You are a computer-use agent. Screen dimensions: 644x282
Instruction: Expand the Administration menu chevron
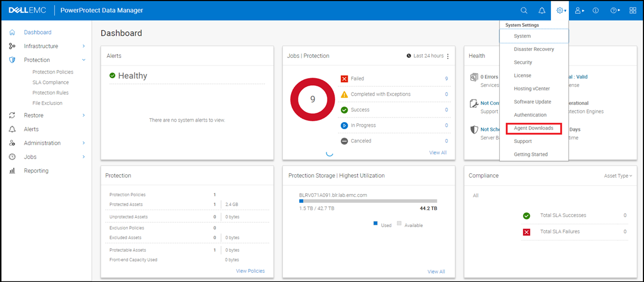click(83, 143)
